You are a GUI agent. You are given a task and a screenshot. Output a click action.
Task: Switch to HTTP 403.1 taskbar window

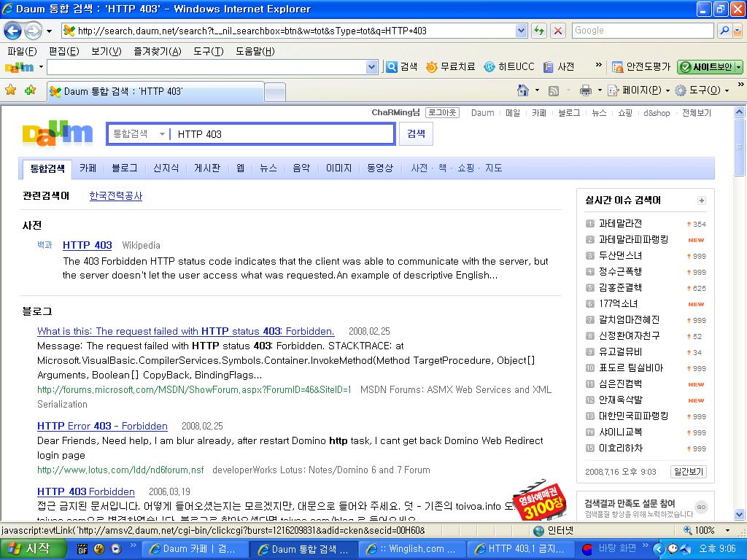click(520, 549)
